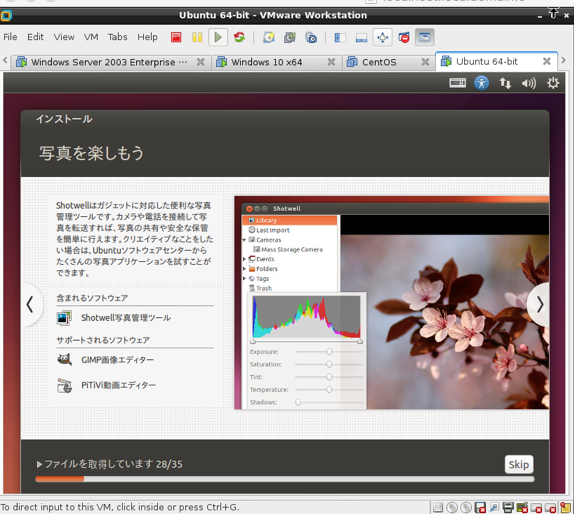This screenshot has height=514, width=574.
Task: Revert to snapshot using the toolbar icon
Action: point(290,37)
